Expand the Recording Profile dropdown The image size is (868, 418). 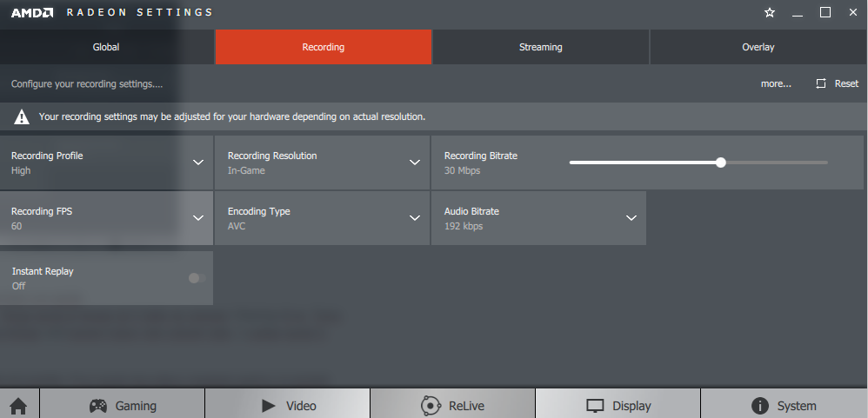198,163
